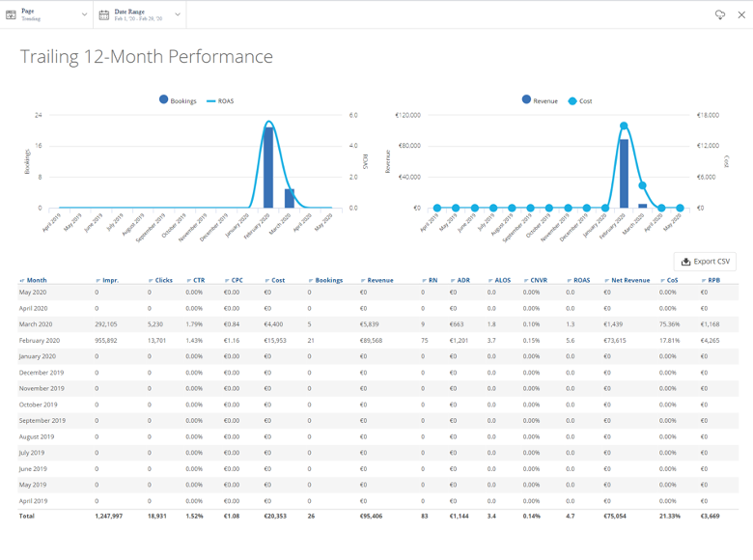Click the Trailing 12-Month Performance heading
The width and height of the screenshot is (753, 560).
pyautogui.click(x=147, y=57)
